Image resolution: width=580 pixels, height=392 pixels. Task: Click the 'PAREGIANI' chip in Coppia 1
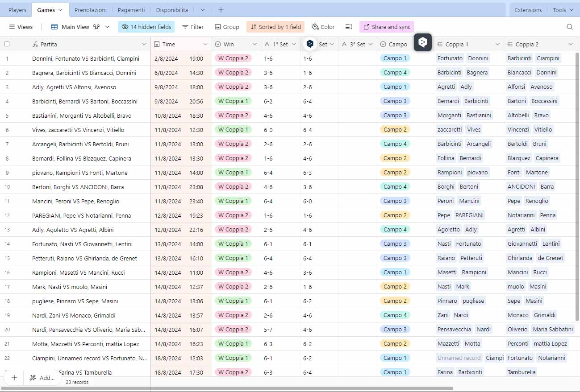469,215
